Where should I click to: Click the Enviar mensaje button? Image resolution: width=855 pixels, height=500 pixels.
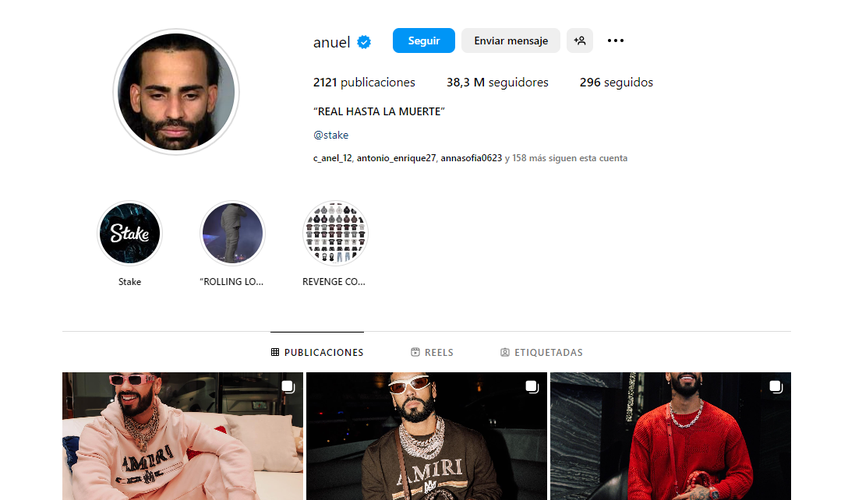(x=510, y=40)
